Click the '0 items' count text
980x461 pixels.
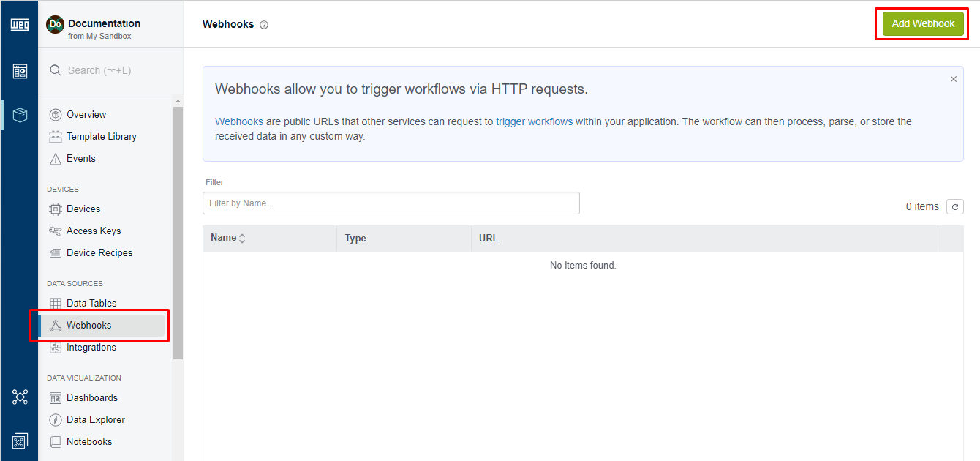[922, 206]
